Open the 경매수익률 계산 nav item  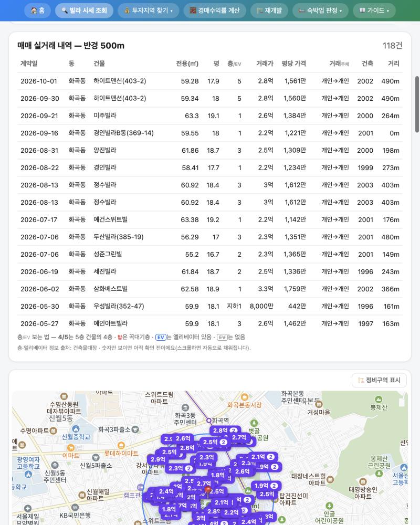point(215,10)
